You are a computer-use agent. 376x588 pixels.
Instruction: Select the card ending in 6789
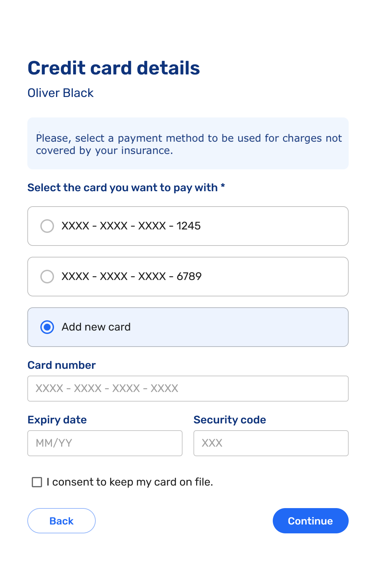[47, 276]
